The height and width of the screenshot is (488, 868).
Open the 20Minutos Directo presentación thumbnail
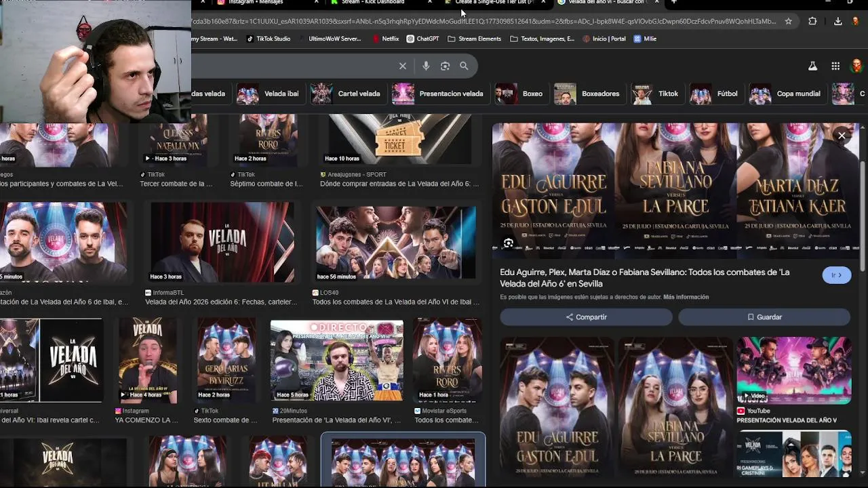[x=336, y=361]
